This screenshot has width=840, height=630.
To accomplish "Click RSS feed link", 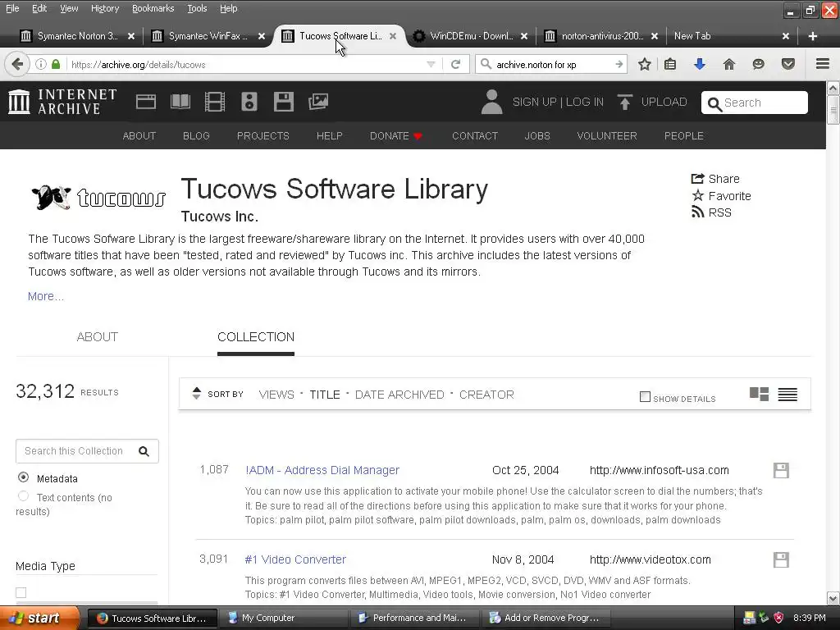I will click(x=711, y=212).
